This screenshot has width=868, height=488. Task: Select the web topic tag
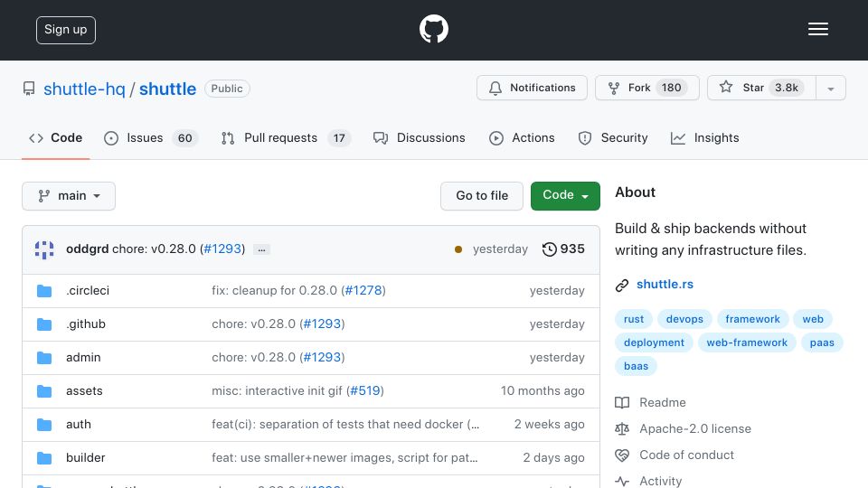coord(813,319)
